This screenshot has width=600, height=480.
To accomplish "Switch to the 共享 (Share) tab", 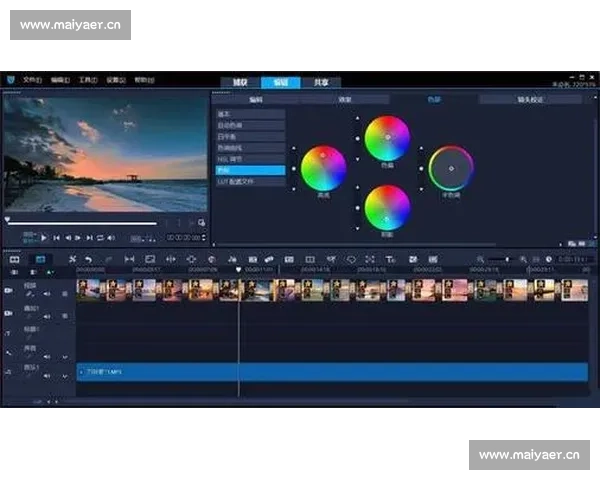I will tap(320, 81).
